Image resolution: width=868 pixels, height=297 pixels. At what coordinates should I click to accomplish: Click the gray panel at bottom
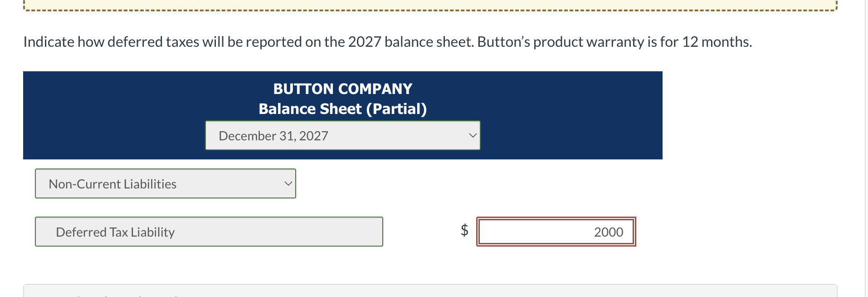coord(430,291)
